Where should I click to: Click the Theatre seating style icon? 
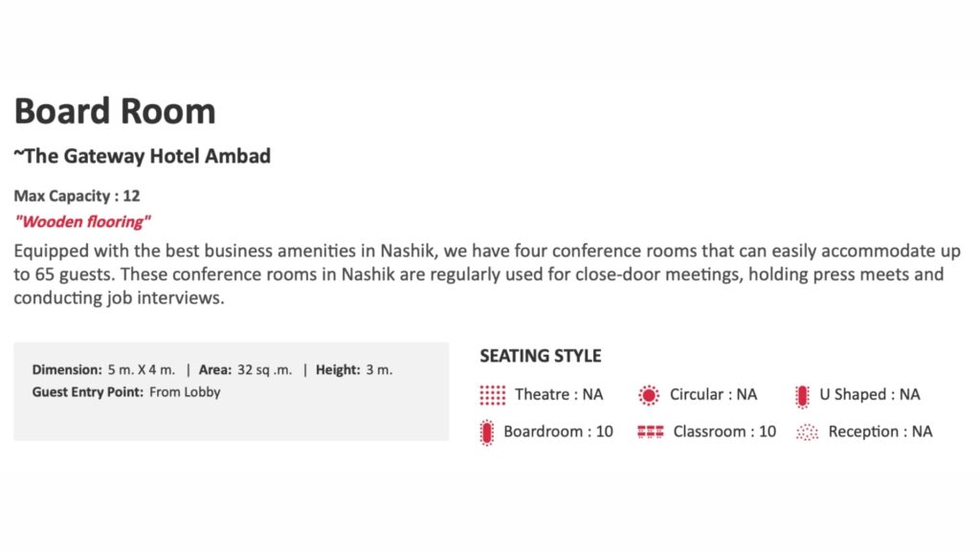tap(492, 394)
